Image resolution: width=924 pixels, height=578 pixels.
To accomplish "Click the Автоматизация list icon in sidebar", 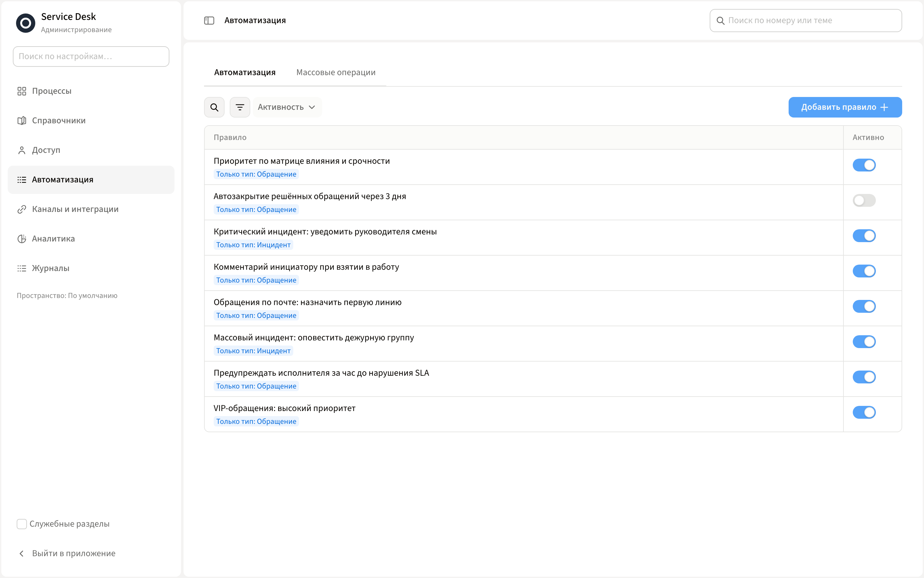I will [22, 180].
